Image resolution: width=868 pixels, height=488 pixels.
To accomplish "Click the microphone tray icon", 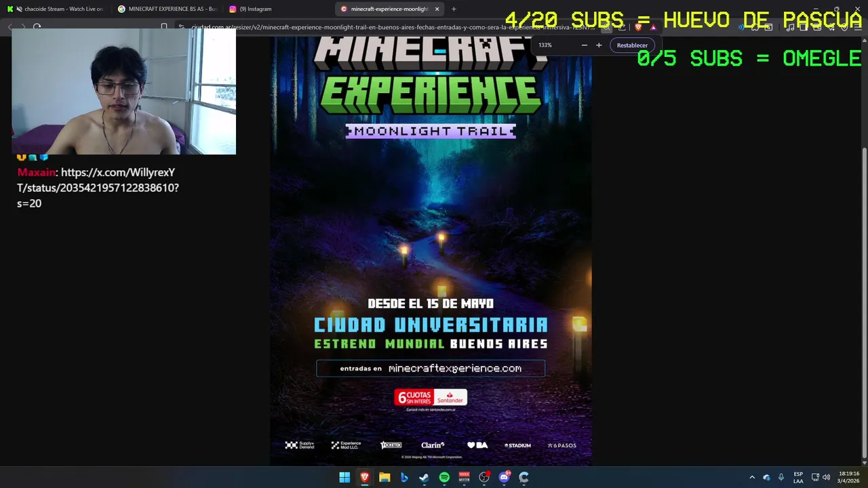I will pyautogui.click(x=781, y=477).
